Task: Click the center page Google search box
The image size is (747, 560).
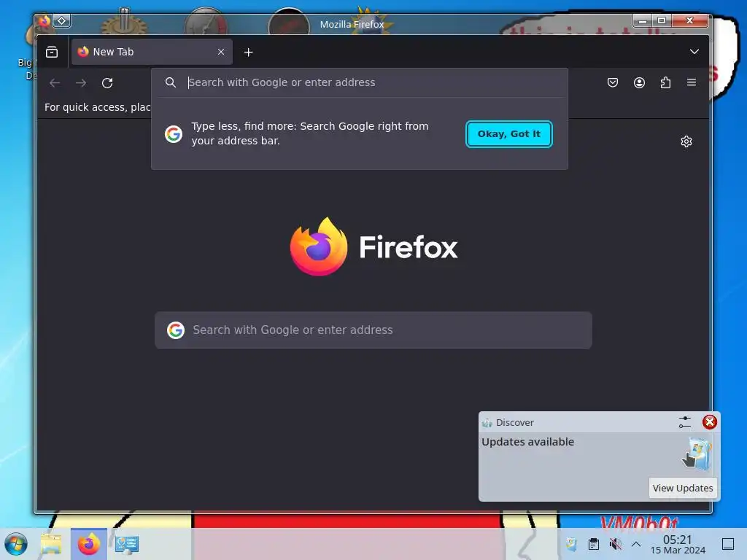Action: coord(373,330)
